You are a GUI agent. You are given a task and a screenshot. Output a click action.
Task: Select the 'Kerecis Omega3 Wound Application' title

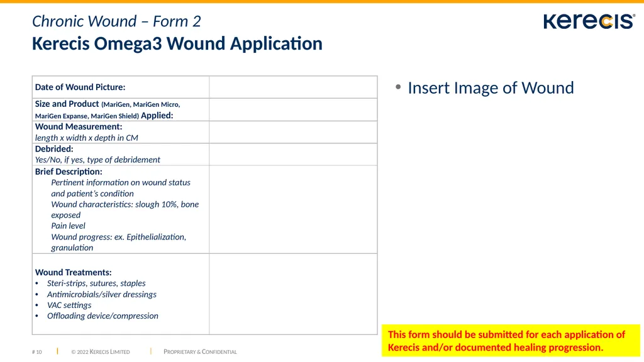coord(177,43)
